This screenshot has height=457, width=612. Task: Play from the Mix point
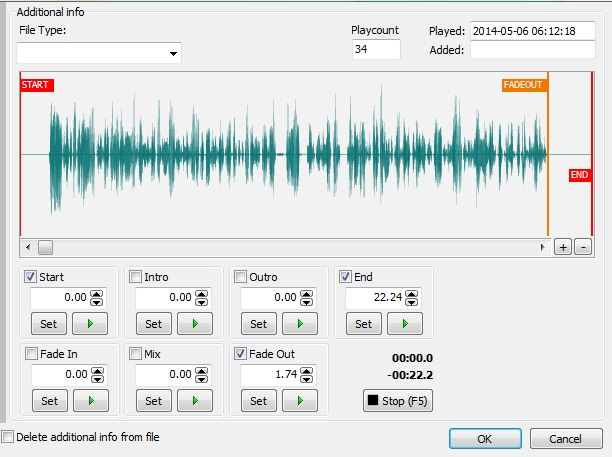tap(195, 400)
